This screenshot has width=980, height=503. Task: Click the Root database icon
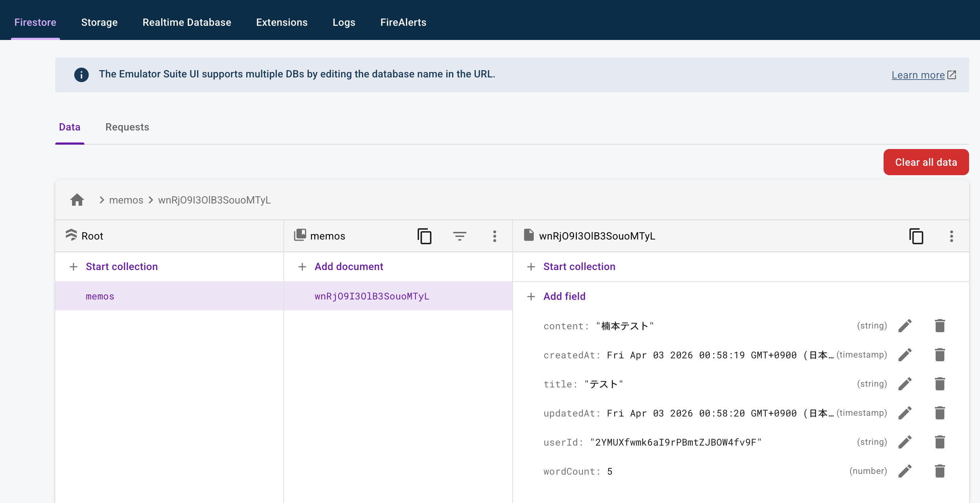point(71,235)
